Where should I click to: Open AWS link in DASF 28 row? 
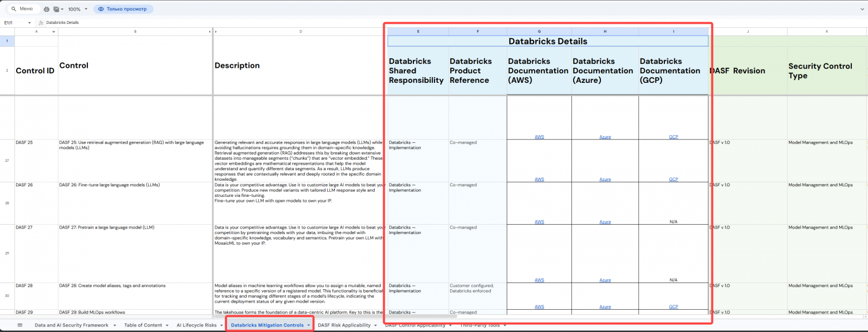click(x=539, y=306)
